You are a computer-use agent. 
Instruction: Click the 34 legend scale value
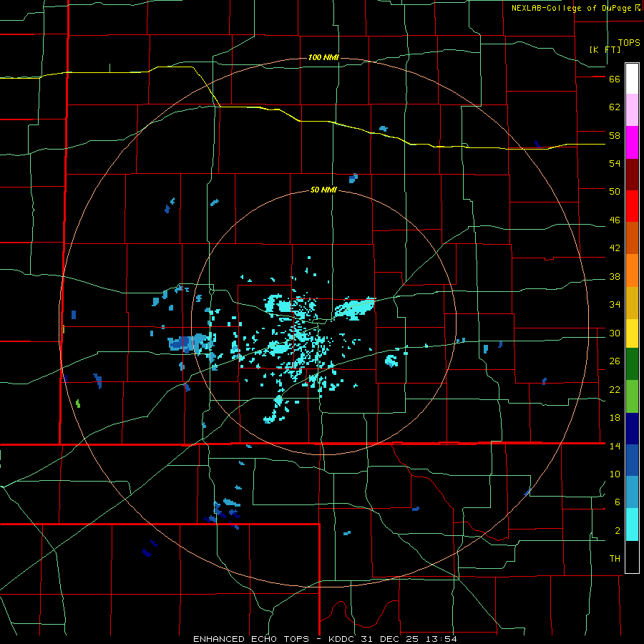coord(615,305)
